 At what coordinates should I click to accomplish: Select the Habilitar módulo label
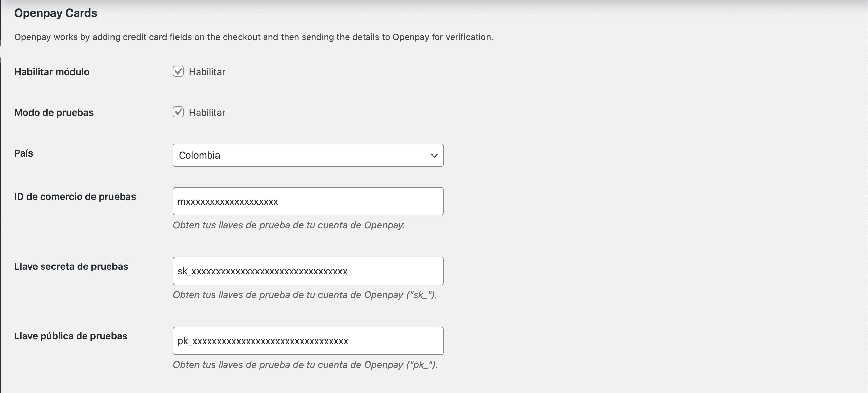52,72
